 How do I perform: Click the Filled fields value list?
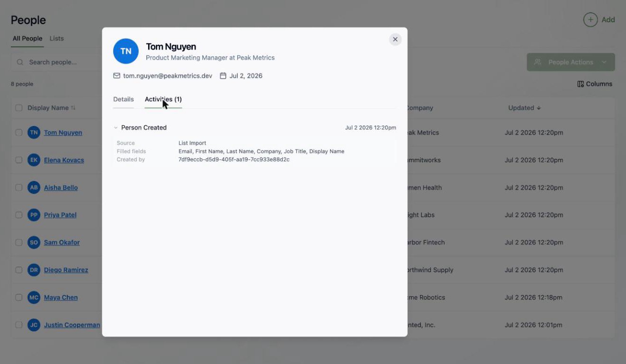click(261, 151)
